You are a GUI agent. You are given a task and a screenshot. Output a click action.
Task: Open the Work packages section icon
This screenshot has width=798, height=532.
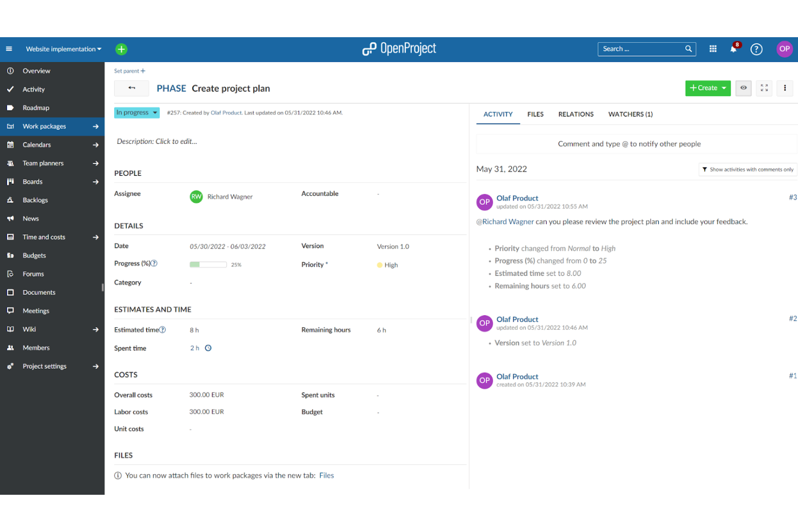click(10, 126)
